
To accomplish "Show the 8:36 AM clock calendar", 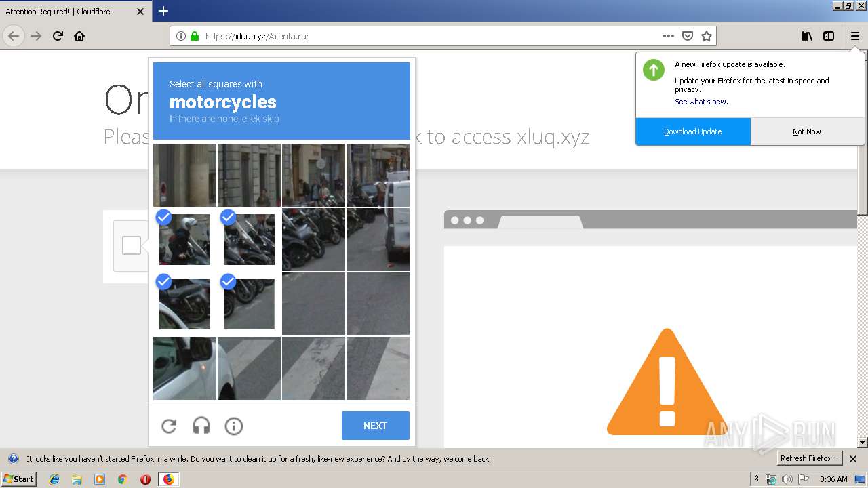I will click(x=833, y=479).
